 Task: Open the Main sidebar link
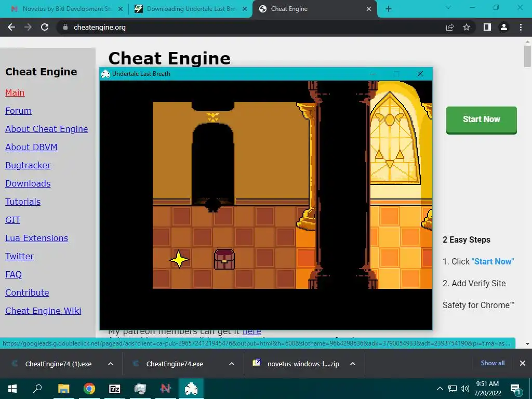coord(15,92)
